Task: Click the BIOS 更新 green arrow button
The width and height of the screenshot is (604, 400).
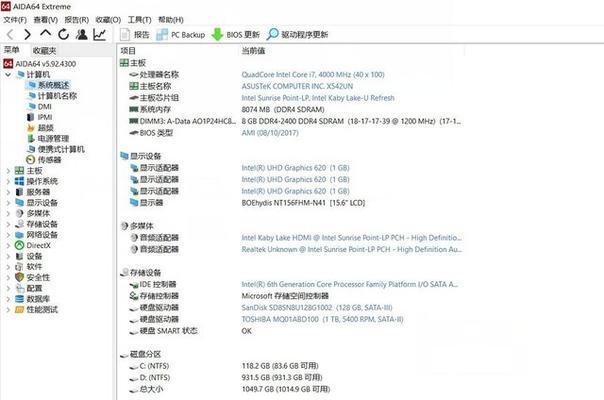Action: [x=236, y=35]
